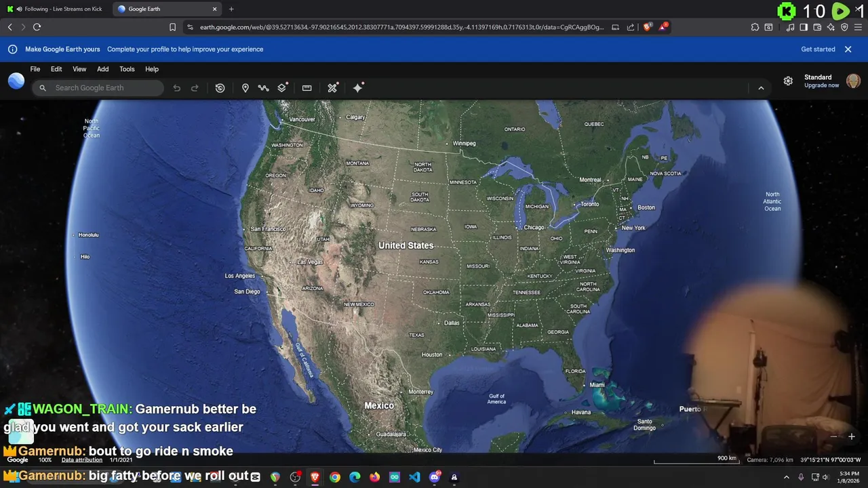Click the Chicago label on the map
The height and width of the screenshot is (488, 868).
tap(534, 228)
